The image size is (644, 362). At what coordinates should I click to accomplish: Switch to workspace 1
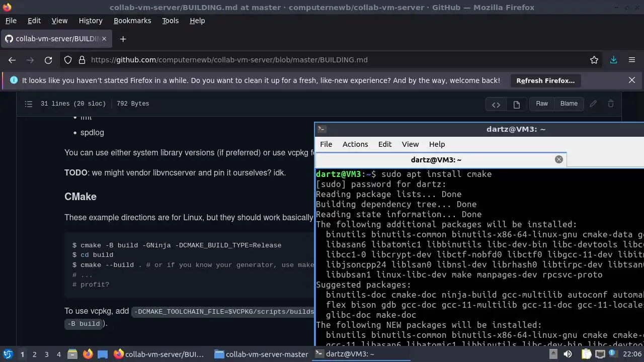[22, 354]
